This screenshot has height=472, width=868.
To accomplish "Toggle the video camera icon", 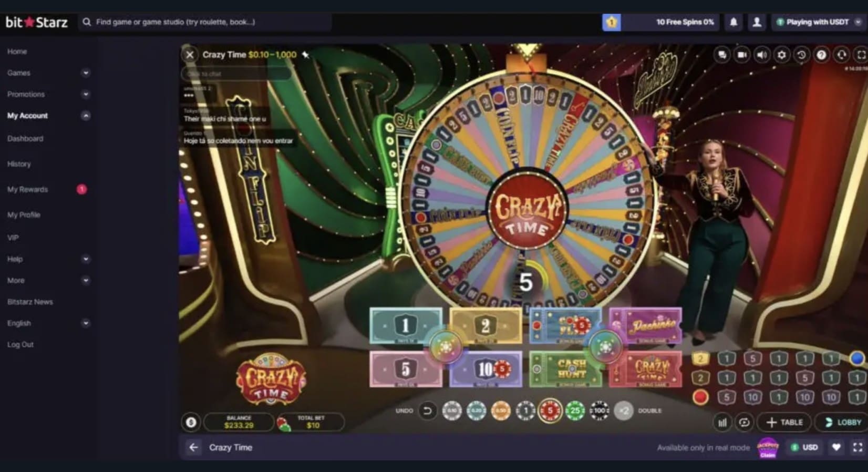I will [x=742, y=55].
